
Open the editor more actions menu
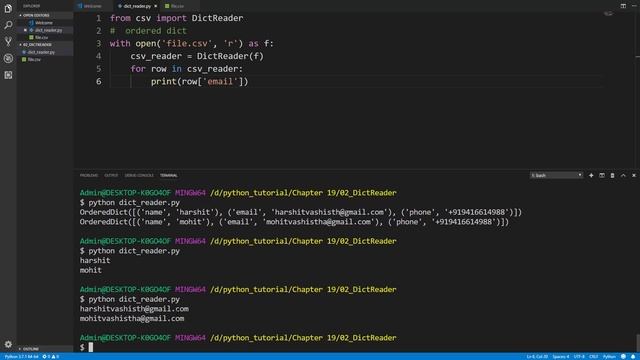tap(634, 6)
